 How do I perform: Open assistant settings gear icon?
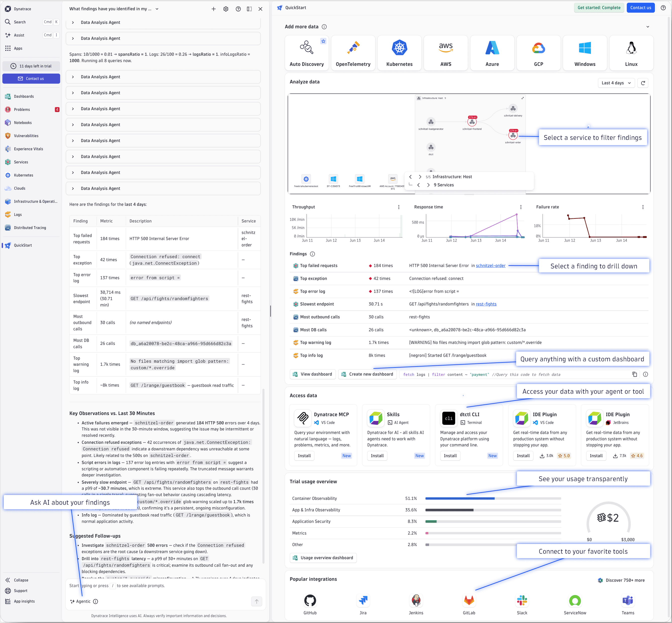click(226, 9)
